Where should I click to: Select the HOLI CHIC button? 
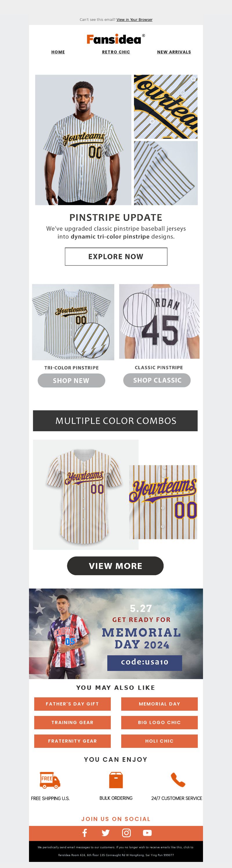tap(159, 741)
